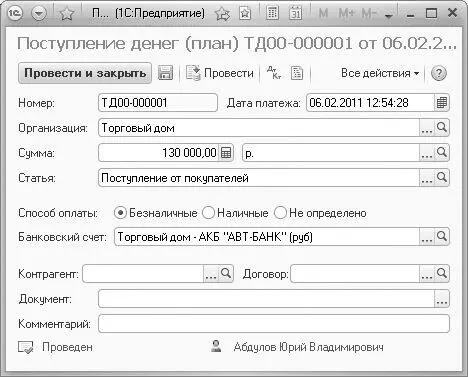This screenshot has width=468, height=377.
Task: Click into the Комментарий input field
Action: click(x=274, y=323)
